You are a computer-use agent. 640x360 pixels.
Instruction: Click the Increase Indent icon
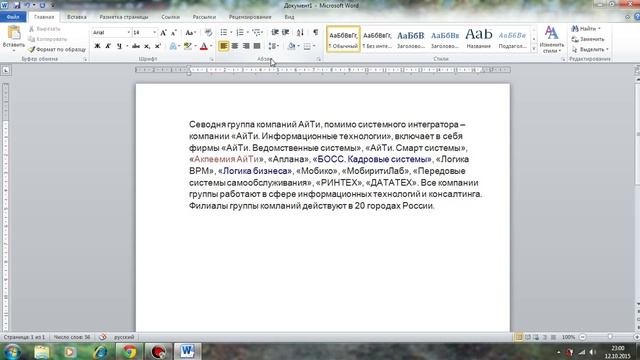click(286, 33)
